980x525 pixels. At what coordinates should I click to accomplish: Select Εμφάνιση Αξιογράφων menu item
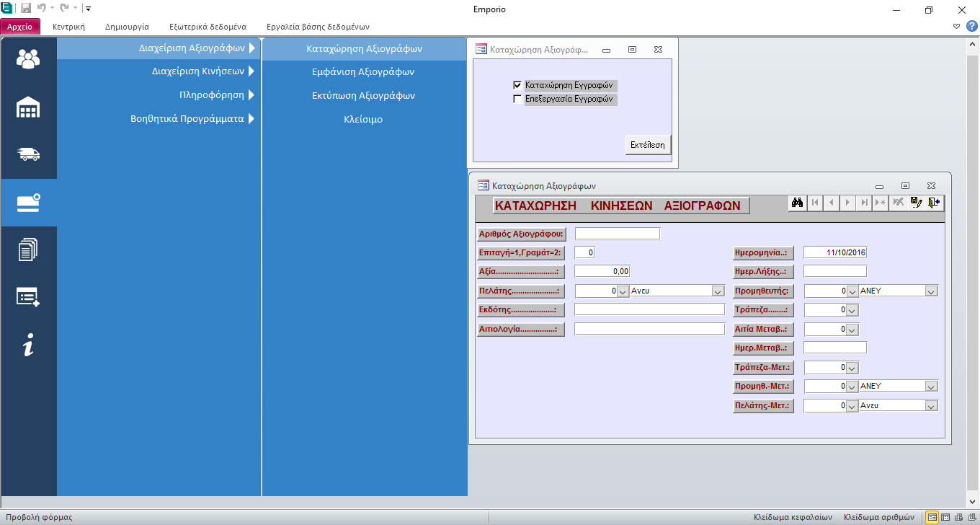[363, 72]
